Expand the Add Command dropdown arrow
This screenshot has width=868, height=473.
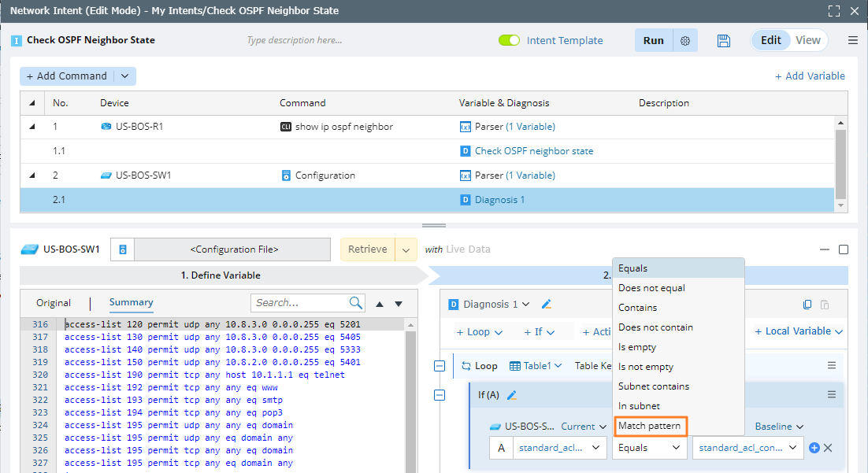pyautogui.click(x=124, y=76)
